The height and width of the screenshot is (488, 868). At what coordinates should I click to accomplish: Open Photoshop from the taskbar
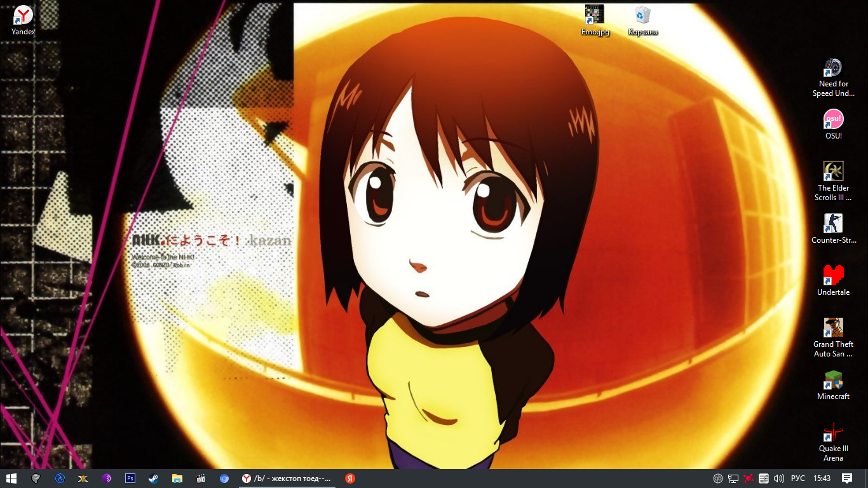point(130,478)
